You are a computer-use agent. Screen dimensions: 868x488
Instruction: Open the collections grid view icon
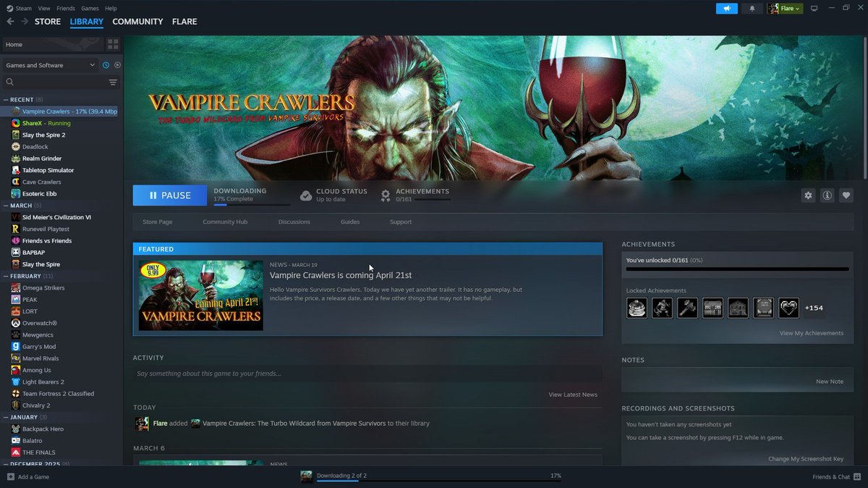[x=113, y=44]
